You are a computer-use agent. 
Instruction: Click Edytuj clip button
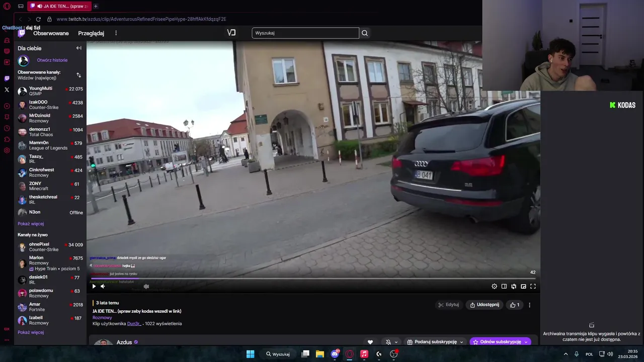(x=449, y=305)
